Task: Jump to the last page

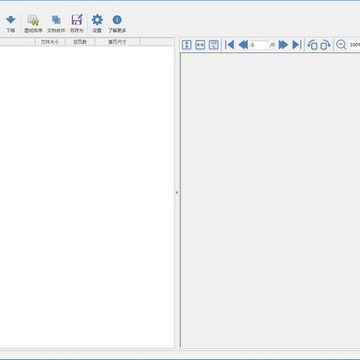Action: point(297,45)
